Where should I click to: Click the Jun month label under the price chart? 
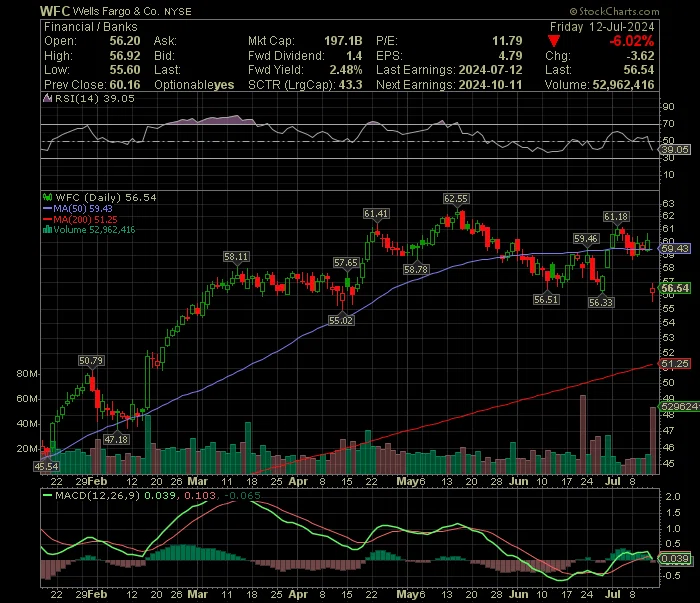coord(519,482)
